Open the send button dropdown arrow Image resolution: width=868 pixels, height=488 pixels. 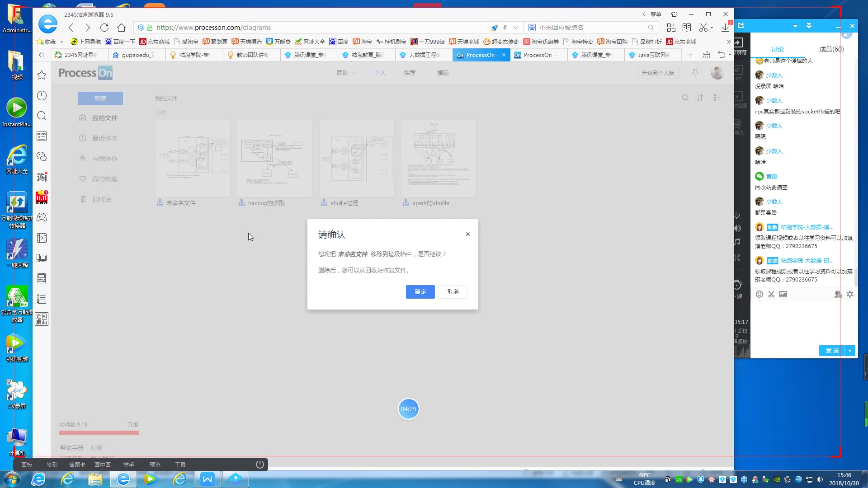point(850,351)
